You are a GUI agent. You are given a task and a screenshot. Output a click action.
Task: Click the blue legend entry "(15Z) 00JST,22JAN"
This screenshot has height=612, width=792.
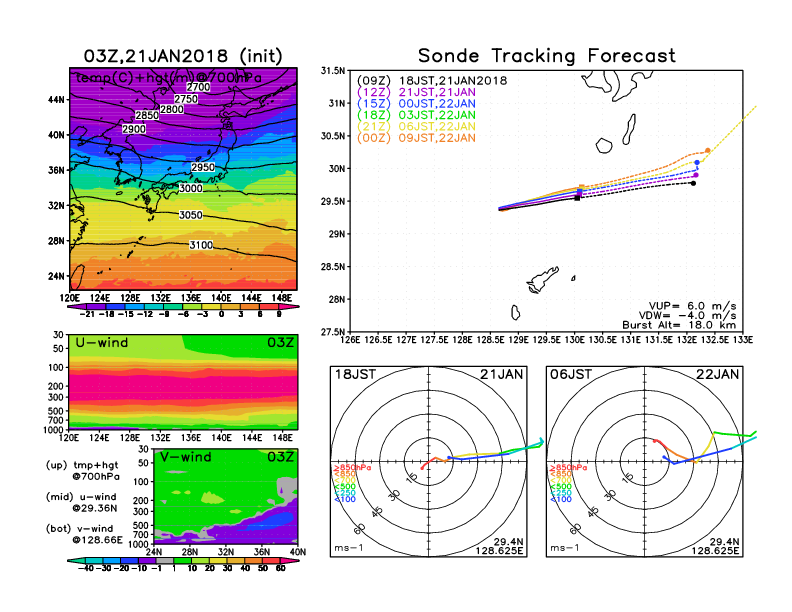(416, 104)
